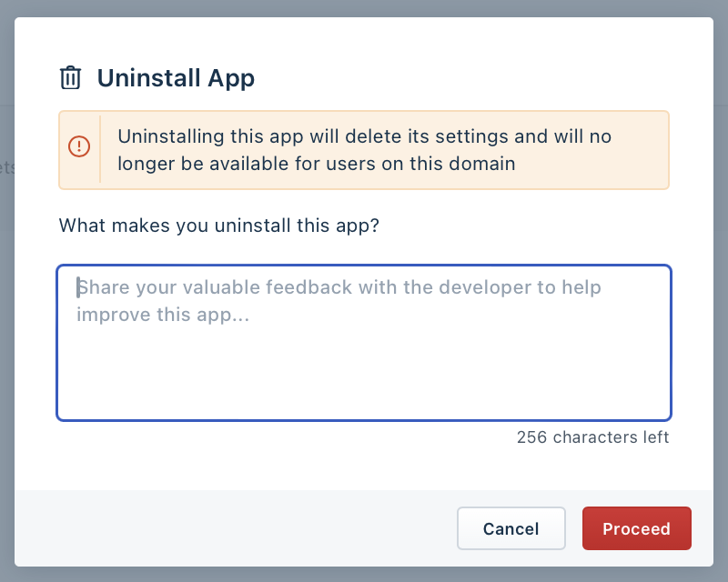This screenshot has width=728, height=582.
Task: Click the orange exclamation warning icon
Action: [79, 146]
